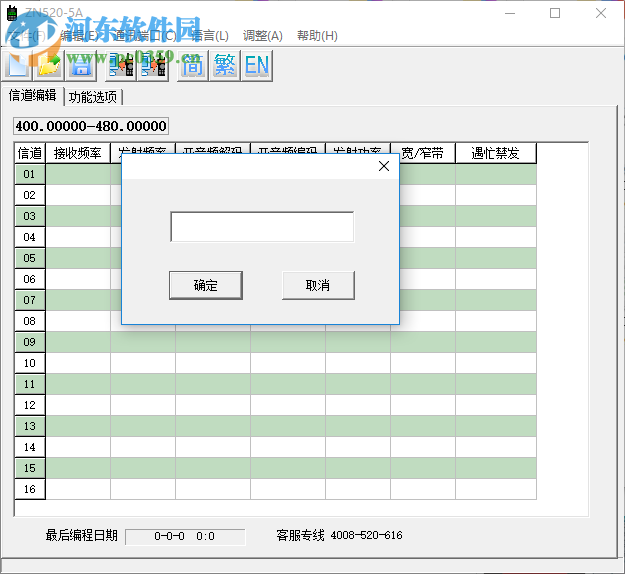The width and height of the screenshot is (625, 574).
Task: Click the 信道 column header
Action: pos(30,153)
